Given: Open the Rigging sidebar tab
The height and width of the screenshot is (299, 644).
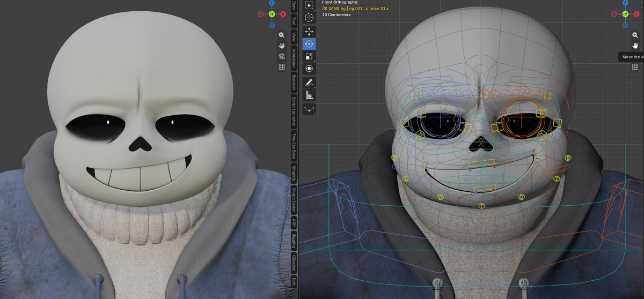Looking at the screenshot, I should tap(294, 241).
